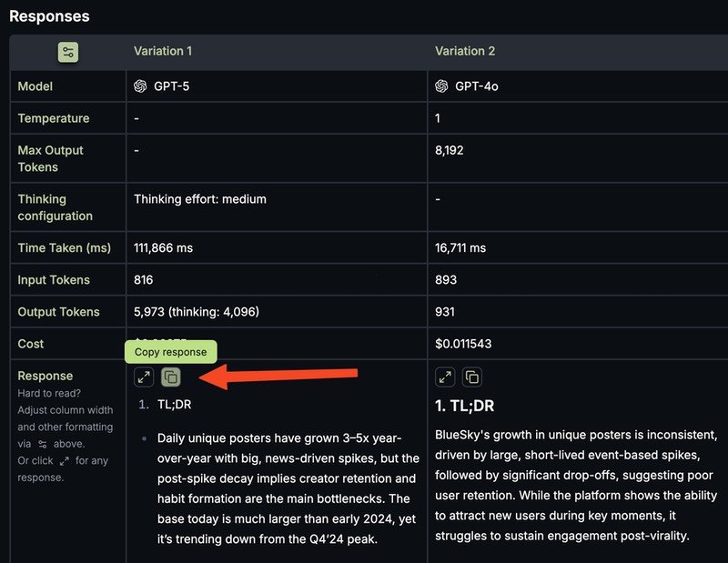The width and height of the screenshot is (728, 563).
Task: Expand the Variation 2 response to full view
Action: click(x=445, y=377)
